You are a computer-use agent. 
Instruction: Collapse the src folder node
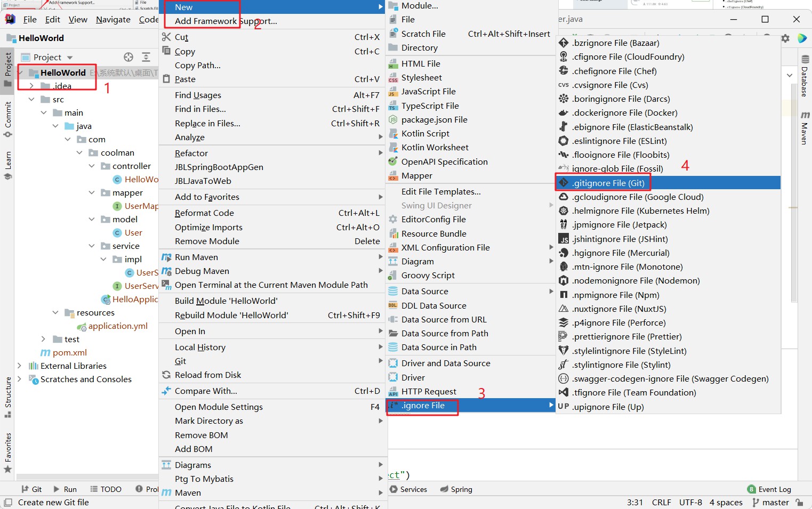click(x=31, y=99)
